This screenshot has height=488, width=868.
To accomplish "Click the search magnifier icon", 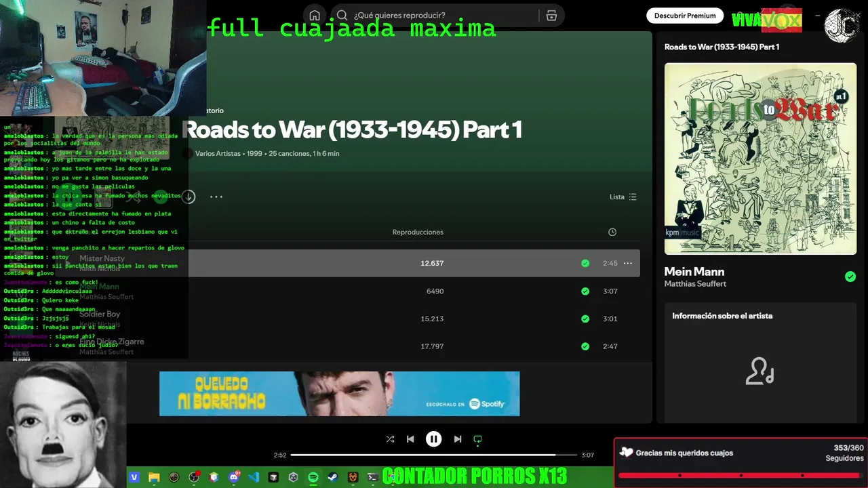I will pos(342,16).
